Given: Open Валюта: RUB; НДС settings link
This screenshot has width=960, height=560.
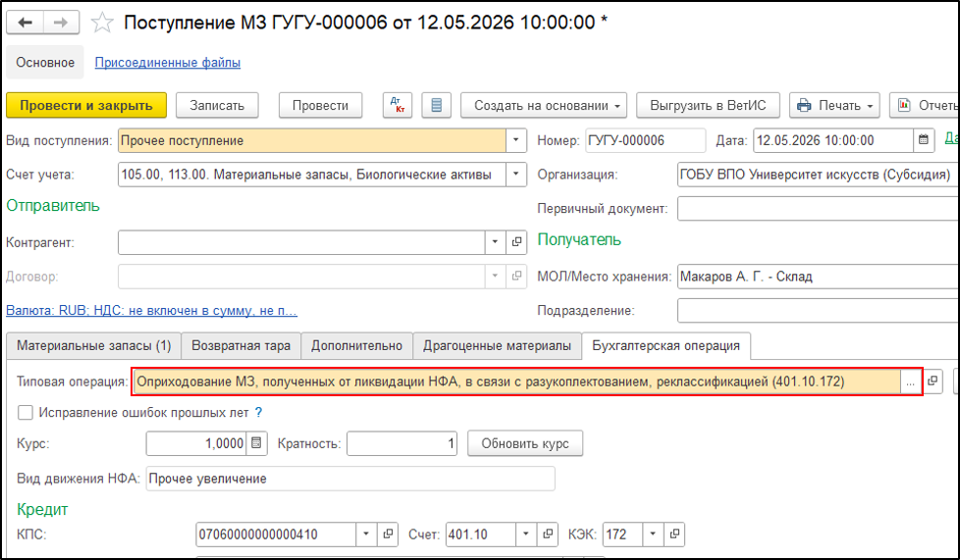Looking at the screenshot, I should click(x=152, y=310).
